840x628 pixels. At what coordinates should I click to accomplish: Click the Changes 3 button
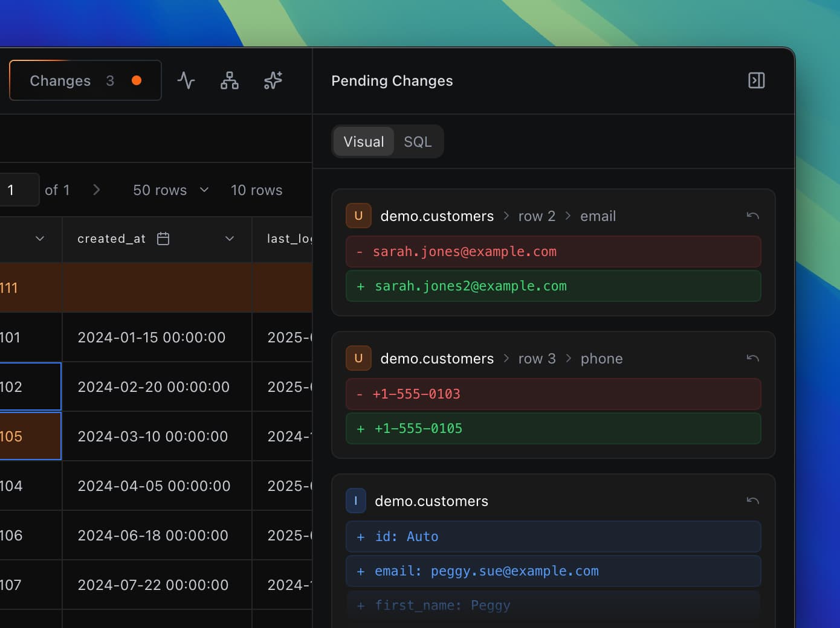[x=85, y=80]
